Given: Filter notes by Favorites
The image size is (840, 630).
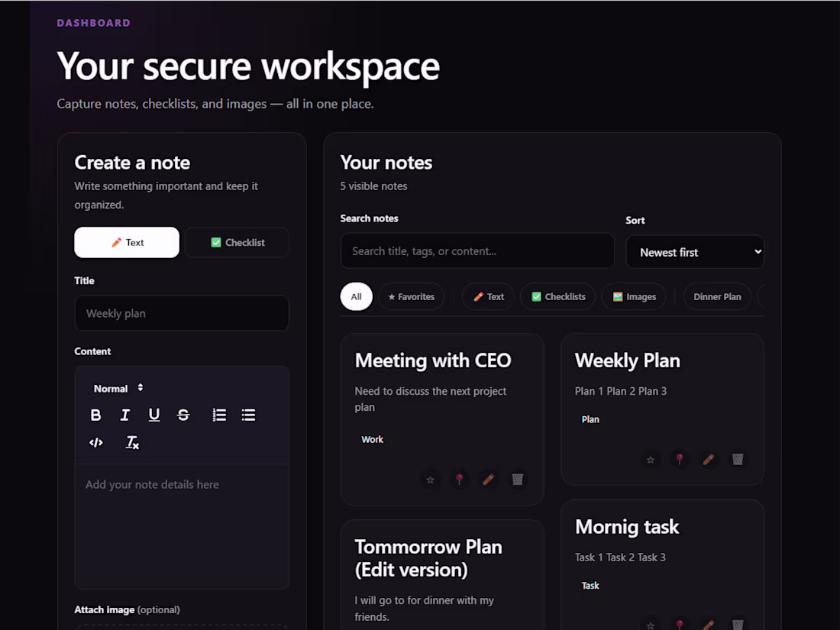Looking at the screenshot, I should pyautogui.click(x=411, y=296).
